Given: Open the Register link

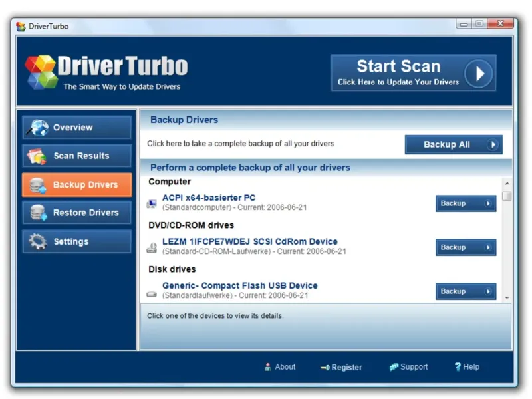Looking at the screenshot, I should (x=341, y=368).
